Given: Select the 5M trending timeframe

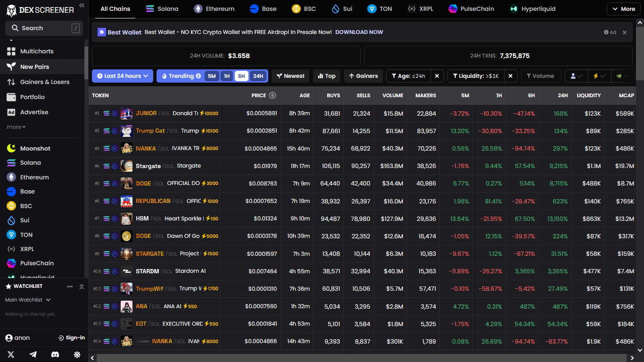Looking at the screenshot, I should [x=212, y=76].
